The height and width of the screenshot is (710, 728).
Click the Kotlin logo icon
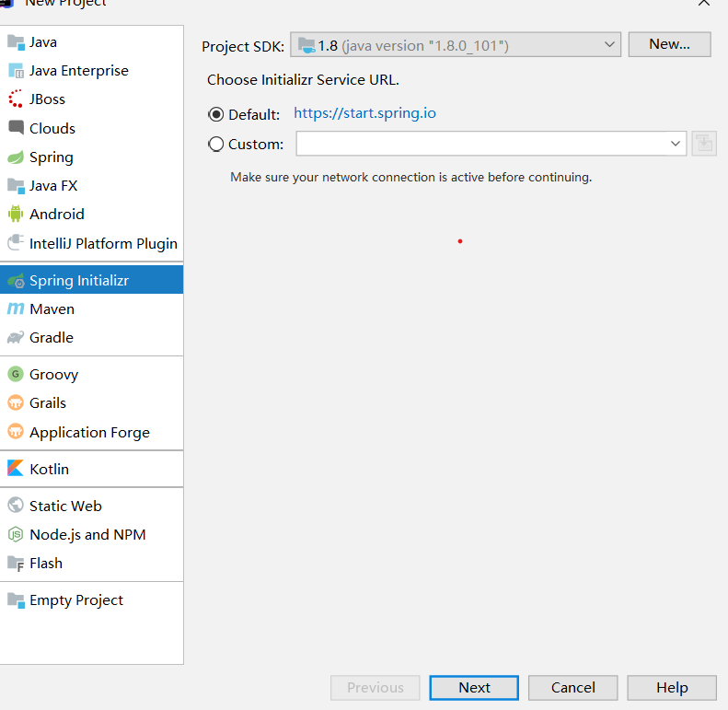coord(16,469)
